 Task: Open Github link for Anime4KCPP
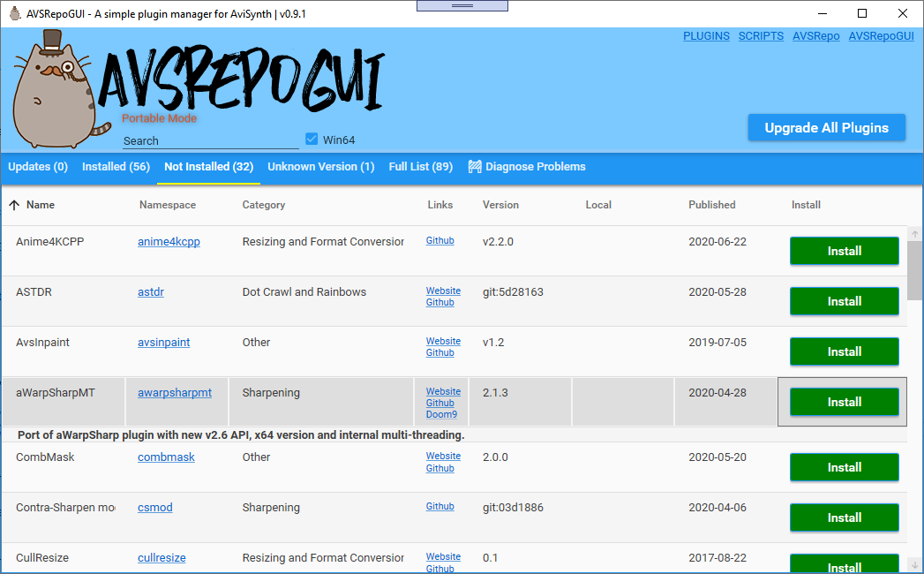pyautogui.click(x=440, y=241)
